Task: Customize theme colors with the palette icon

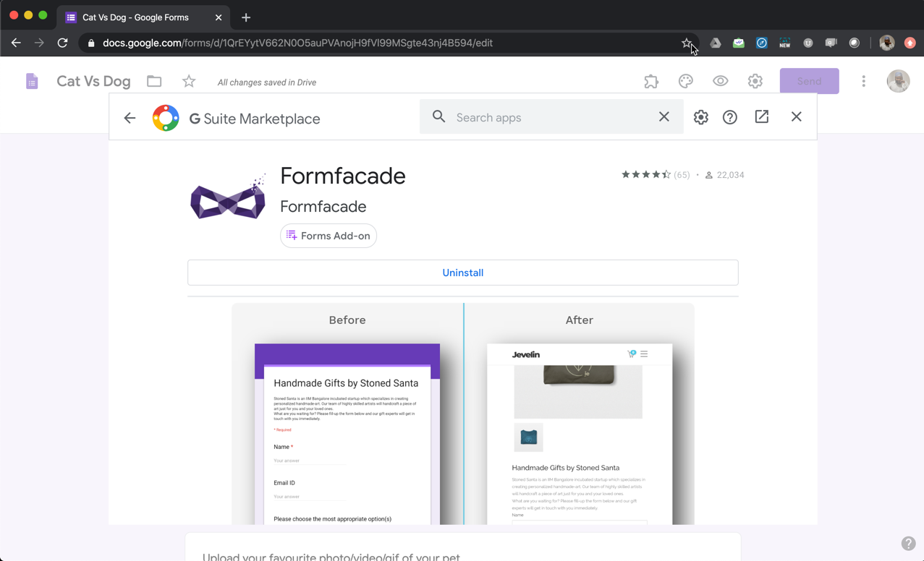Action: 685,81
